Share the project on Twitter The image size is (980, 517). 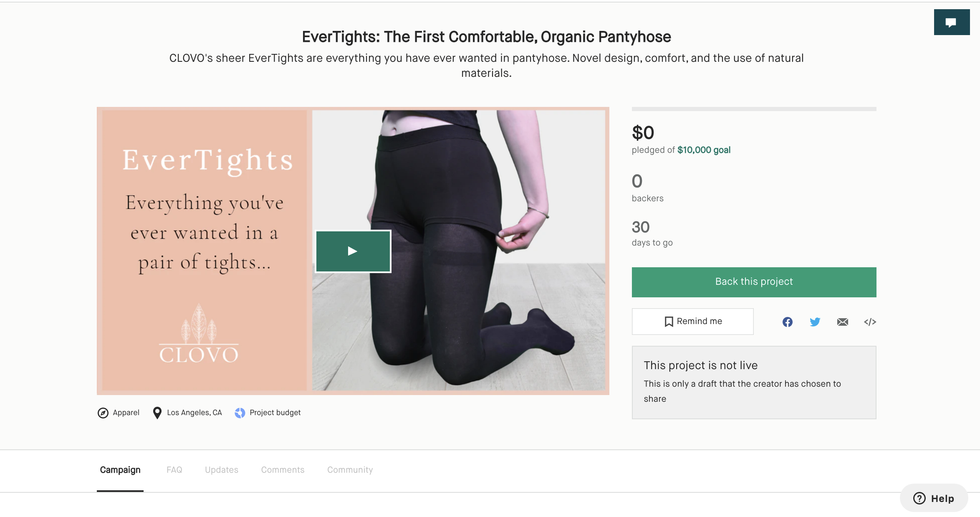tap(815, 322)
